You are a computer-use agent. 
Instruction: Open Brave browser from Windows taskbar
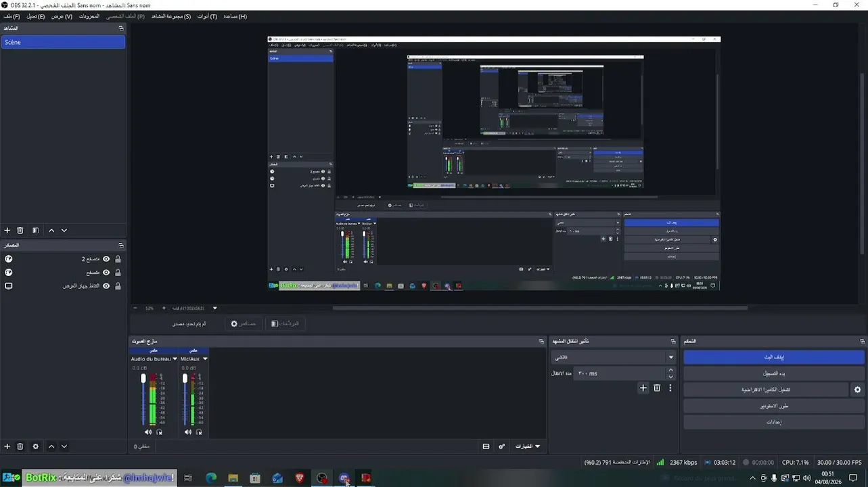300,478
